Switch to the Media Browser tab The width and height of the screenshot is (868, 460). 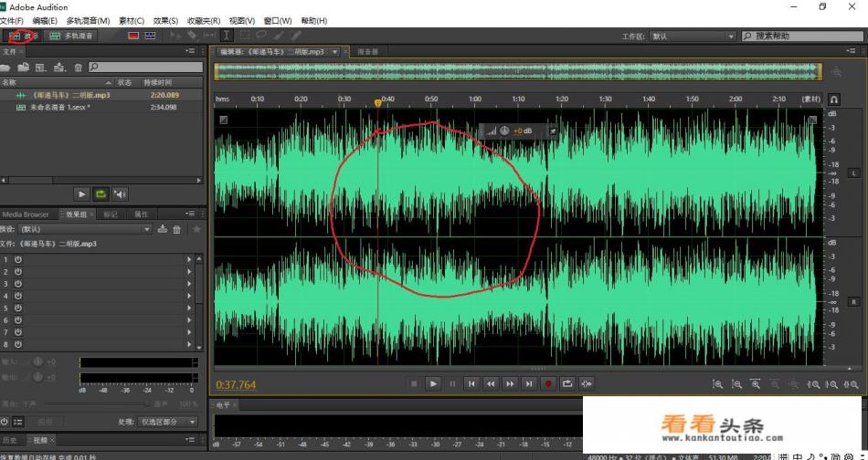click(x=27, y=214)
